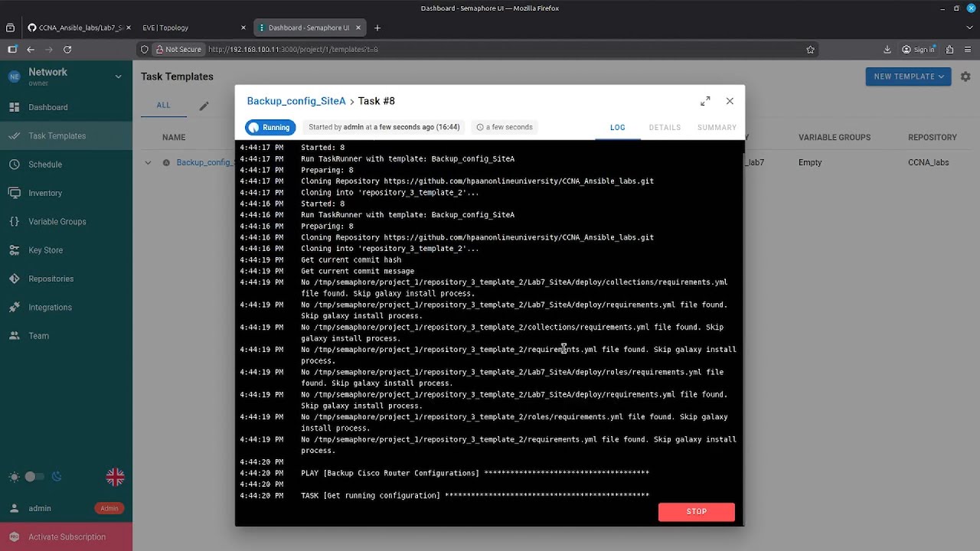Expand task dialog to fullscreen
Viewport: 980px width, 551px height.
(705, 101)
